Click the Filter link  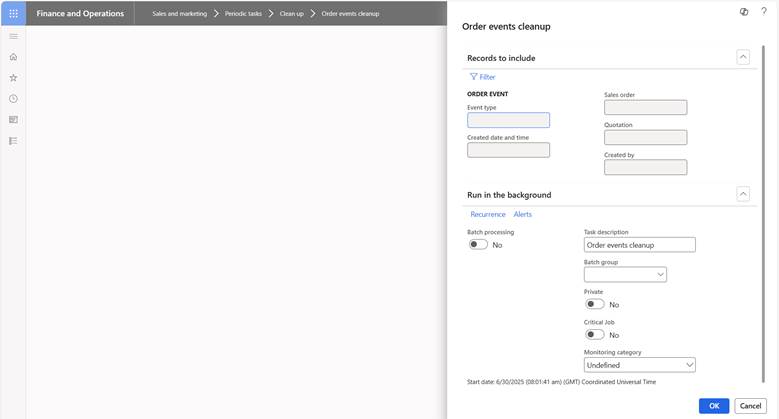(x=482, y=77)
